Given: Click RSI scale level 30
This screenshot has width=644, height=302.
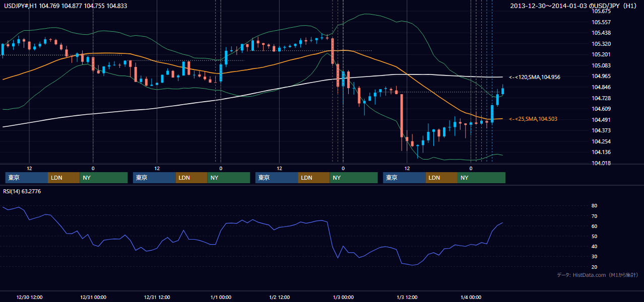Looking at the screenshot, I should (595, 256).
